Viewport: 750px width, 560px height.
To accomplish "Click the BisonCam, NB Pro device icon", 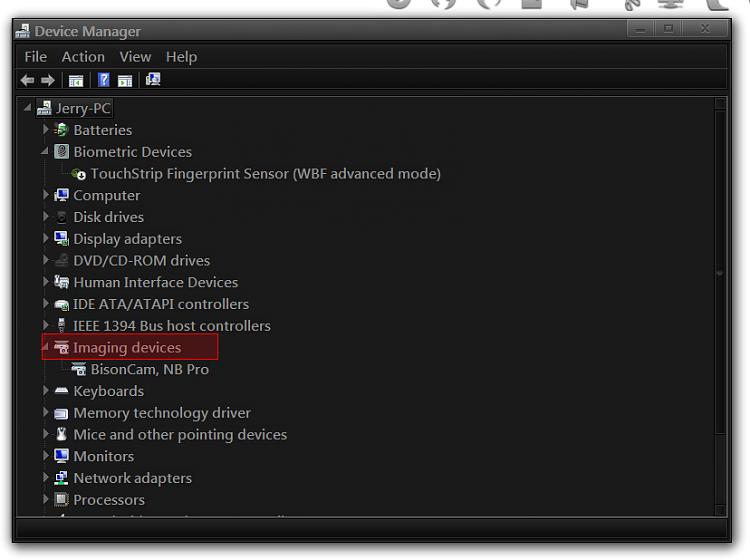I will tap(79, 369).
